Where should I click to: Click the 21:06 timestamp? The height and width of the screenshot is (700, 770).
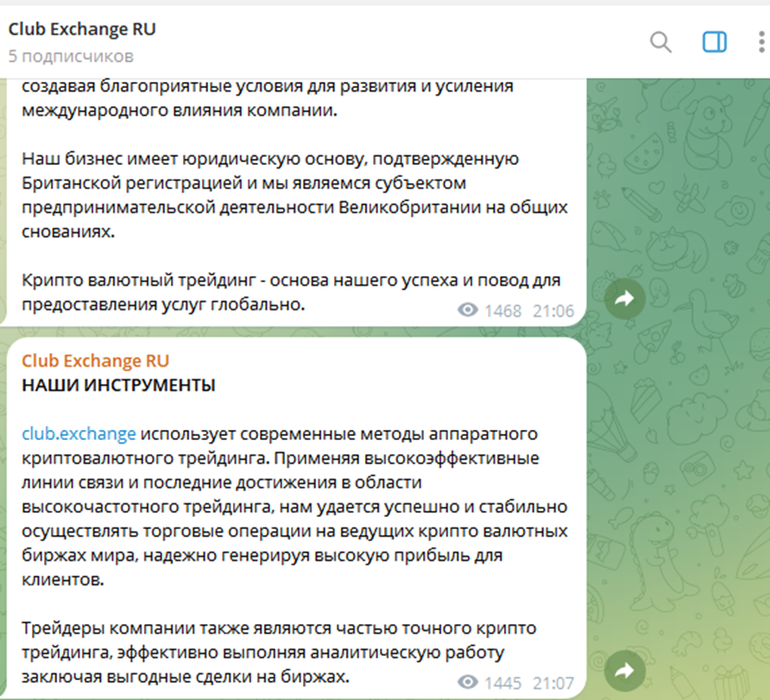[x=556, y=306]
